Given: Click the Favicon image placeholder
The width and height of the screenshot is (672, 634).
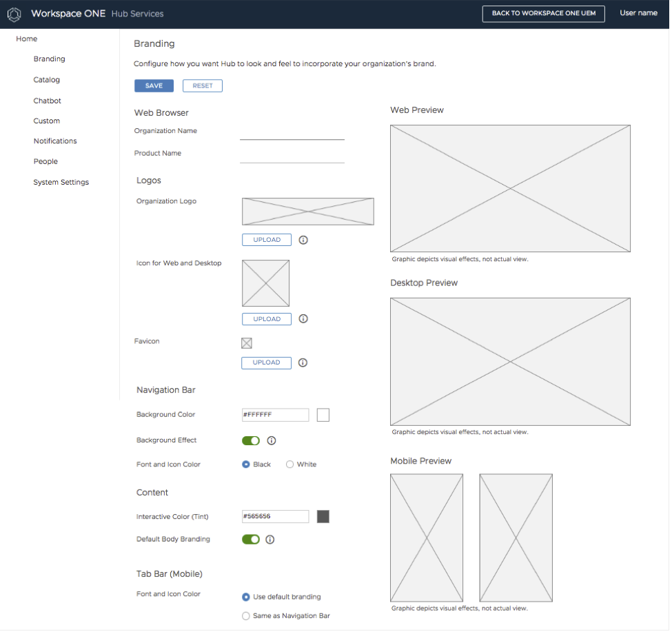Looking at the screenshot, I should [x=247, y=344].
